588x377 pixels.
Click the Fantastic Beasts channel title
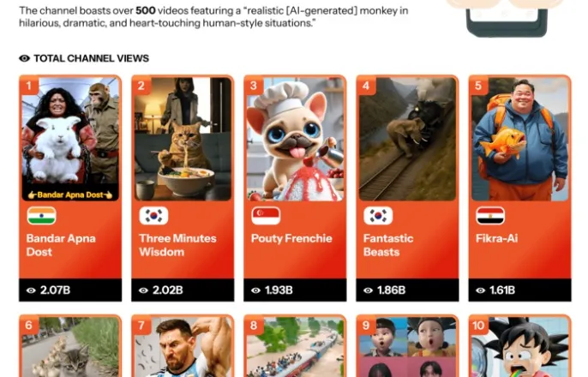point(388,245)
